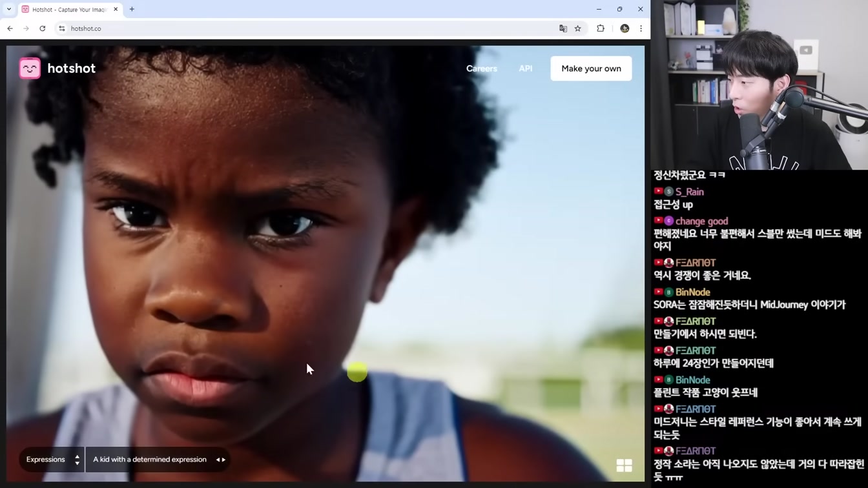The width and height of the screenshot is (868, 488).
Task: Open the Expressions category dropdown
Action: coord(52,460)
